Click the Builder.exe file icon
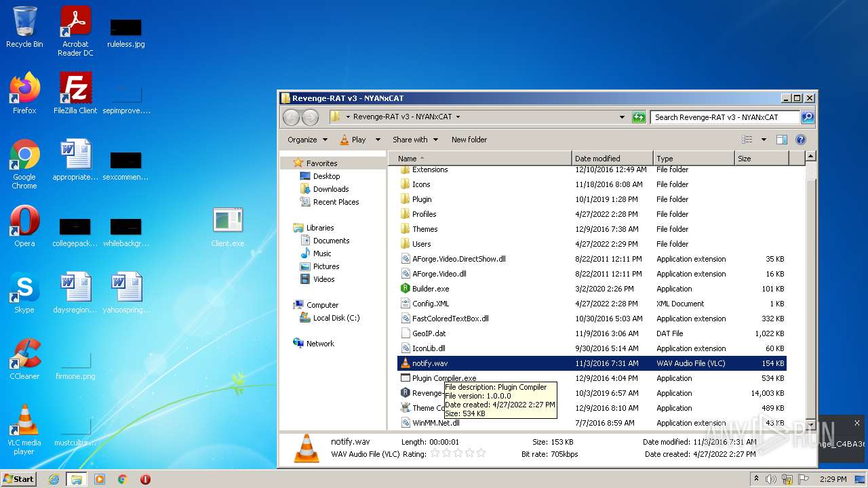The image size is (868, 488). (406, 289)
